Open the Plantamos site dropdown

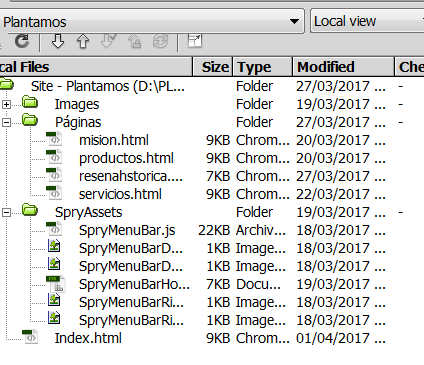click(152, 21)
